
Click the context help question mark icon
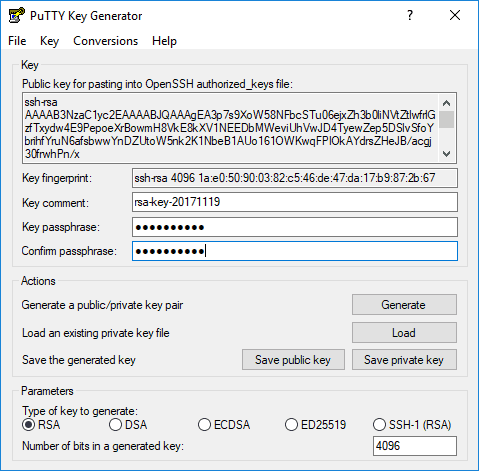coord(410,15)
